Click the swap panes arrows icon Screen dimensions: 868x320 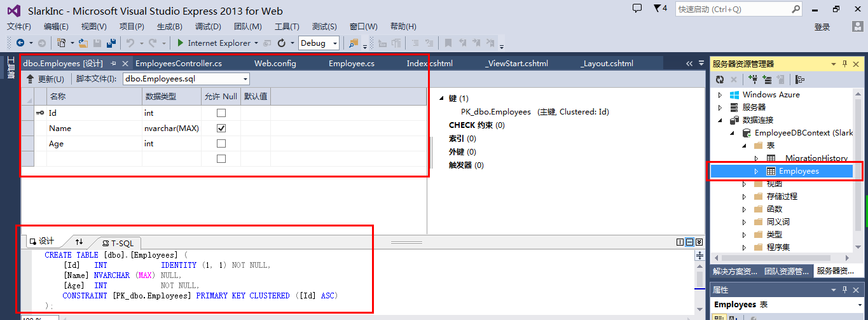point(79,242)
